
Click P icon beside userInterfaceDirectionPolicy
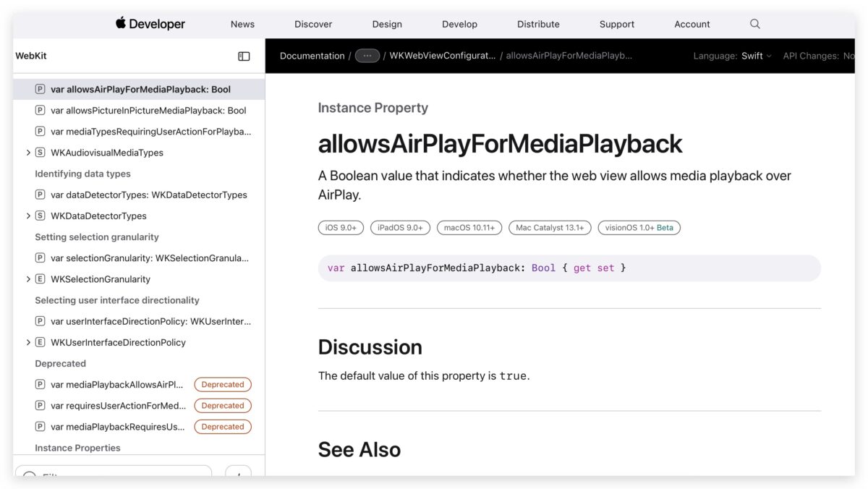[x=41, y=321]
